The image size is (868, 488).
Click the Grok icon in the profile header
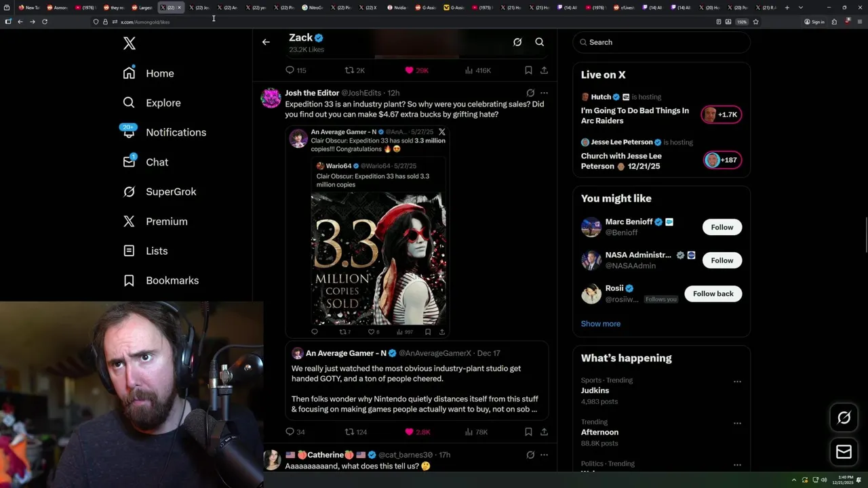[x=517, y=42]
